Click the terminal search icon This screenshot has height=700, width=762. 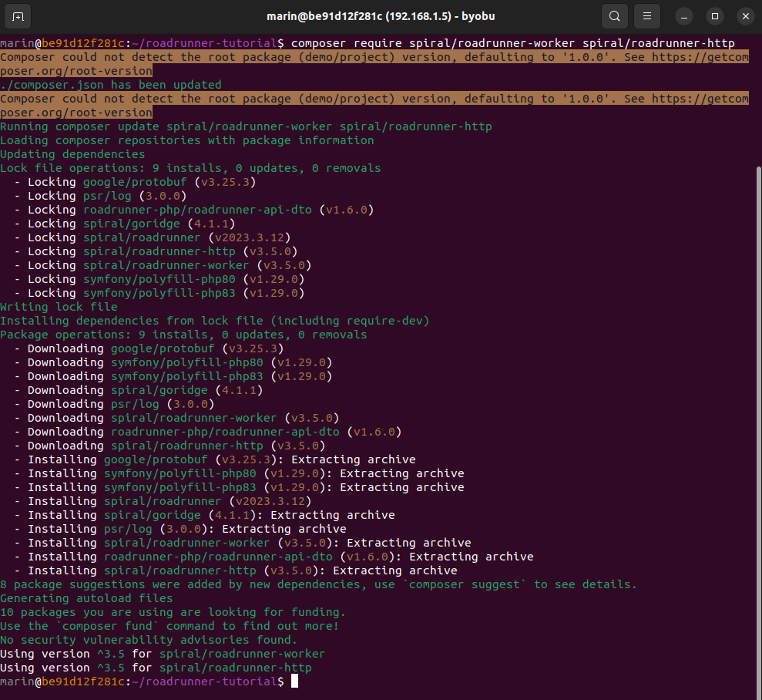point(614,16)
